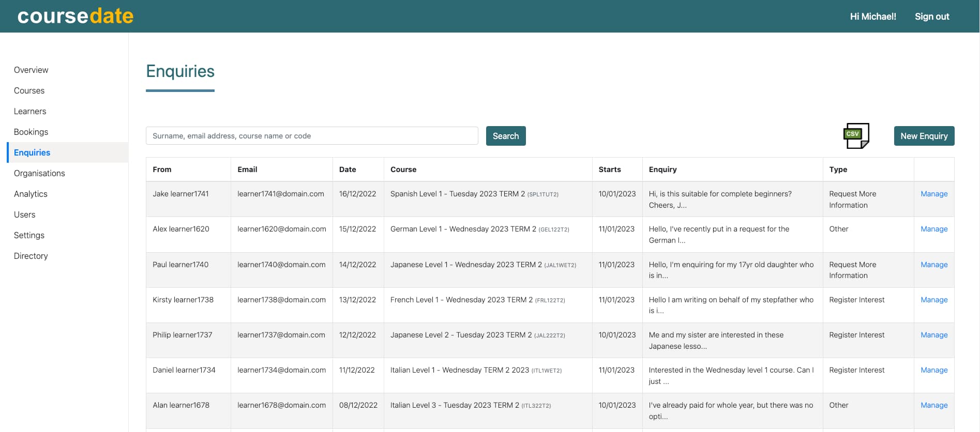
Task: Open Overview in the sidebar
Action: tap(31, 70)
